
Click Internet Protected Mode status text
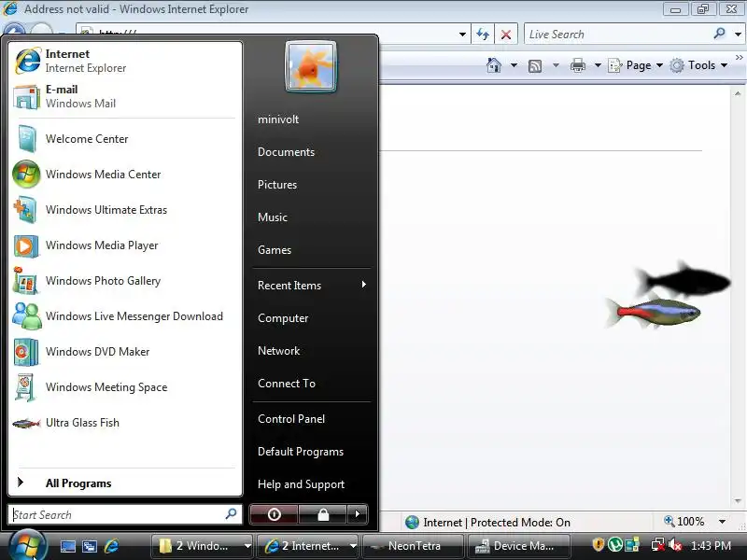pyautogui.click(x=497, y=523)
